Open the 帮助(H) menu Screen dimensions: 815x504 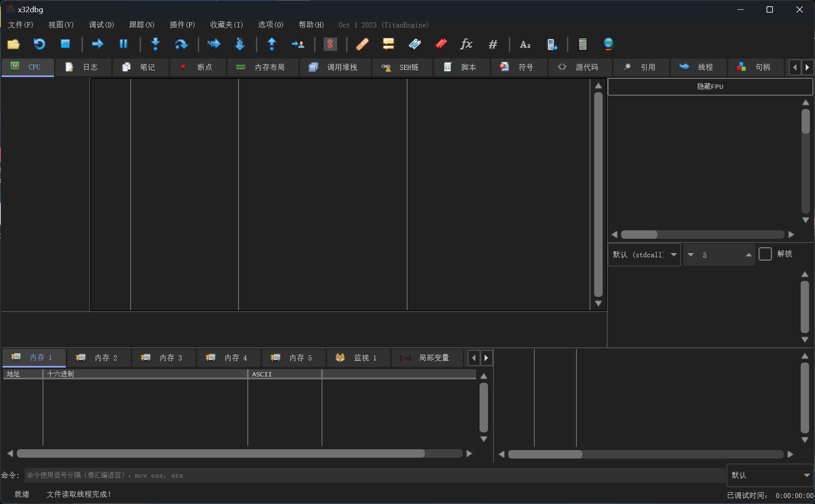pyautogui.click(x=311, y=25)
